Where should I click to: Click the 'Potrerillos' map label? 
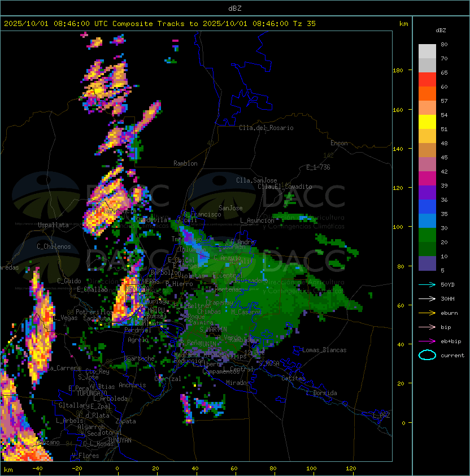pos(94,312)
